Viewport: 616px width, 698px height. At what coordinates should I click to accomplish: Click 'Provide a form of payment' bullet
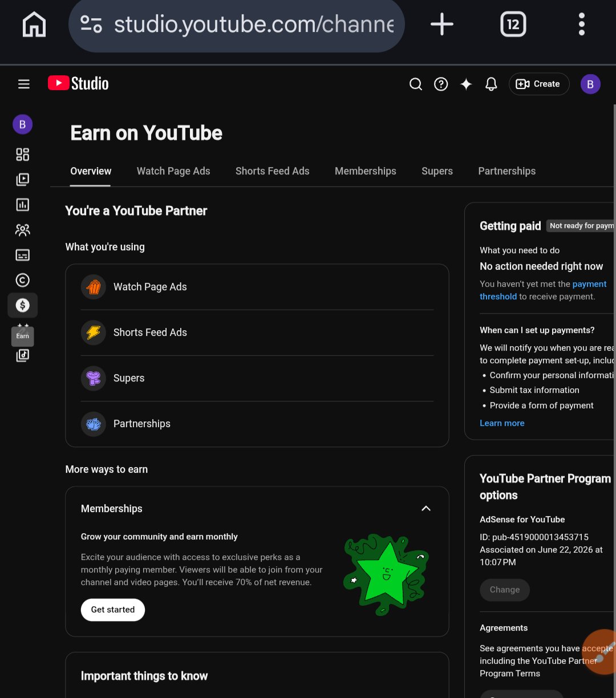[x=541, y=405]
